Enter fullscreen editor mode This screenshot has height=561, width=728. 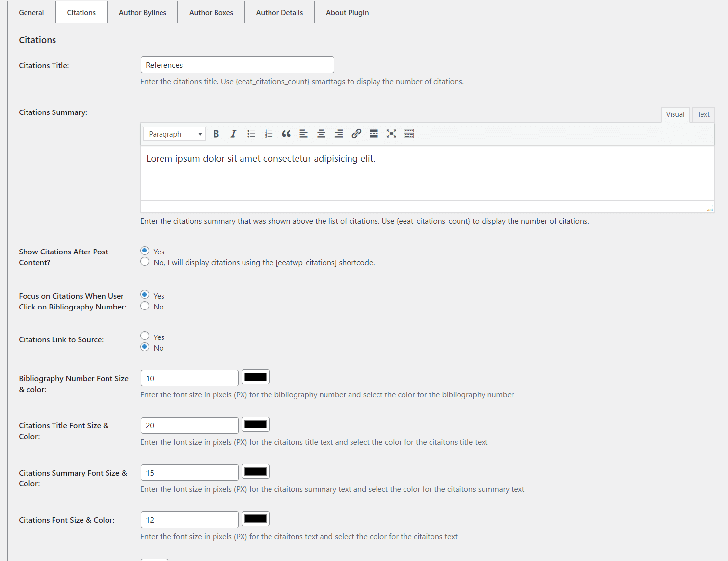click(x=391, y=134)
